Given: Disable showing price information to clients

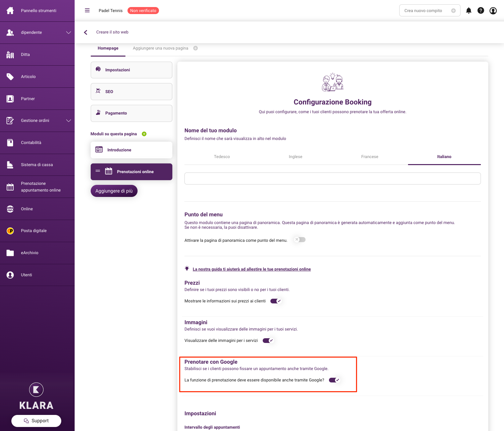Looking at the screenshot, I should coord(276,301).
